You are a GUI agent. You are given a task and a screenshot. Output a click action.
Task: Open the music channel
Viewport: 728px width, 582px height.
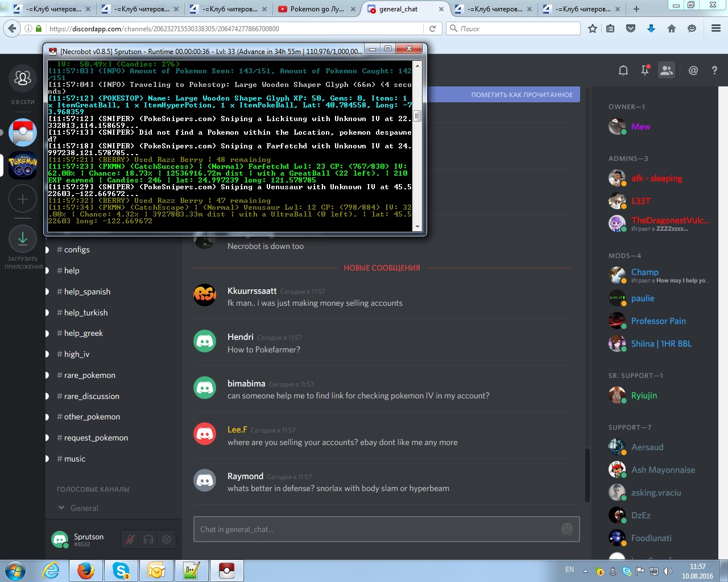(x=75, y=459)
